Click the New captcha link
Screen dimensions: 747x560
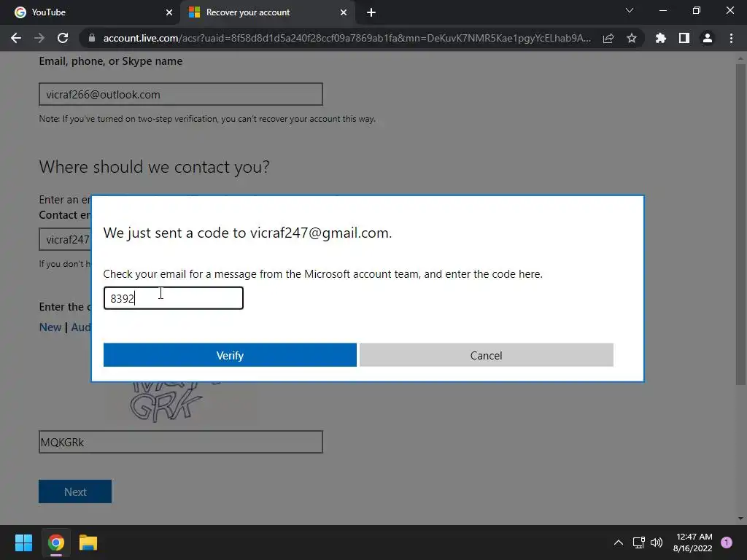click(x=50, y=327)
